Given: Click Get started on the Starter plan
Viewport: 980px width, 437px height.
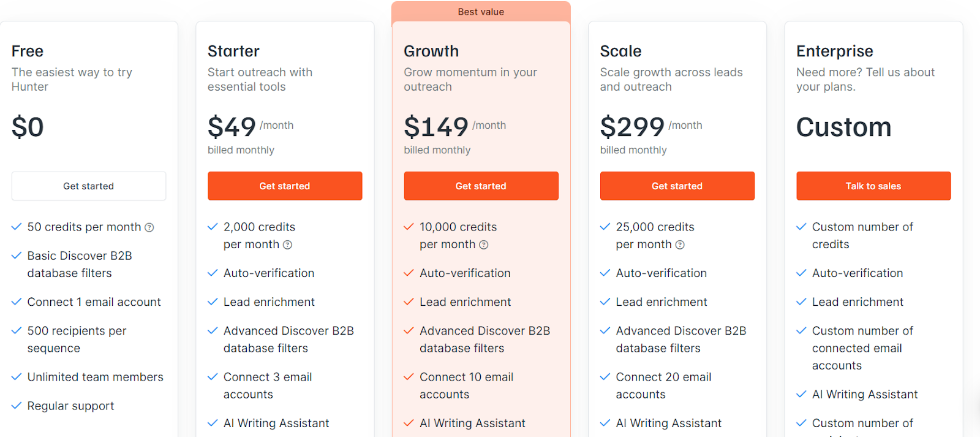Looking at the screenshot, I should pos(284,186).
